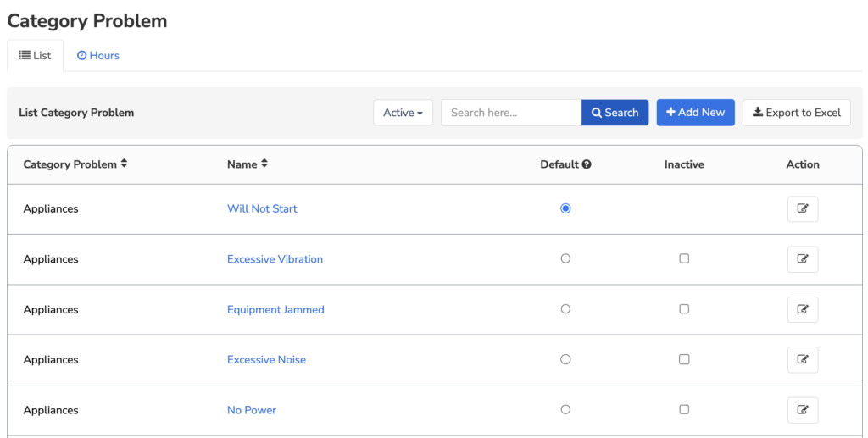This screenshot has height=438, width=868.
Task: Click edit icon for Excessive Vibration
Action: 803,259
